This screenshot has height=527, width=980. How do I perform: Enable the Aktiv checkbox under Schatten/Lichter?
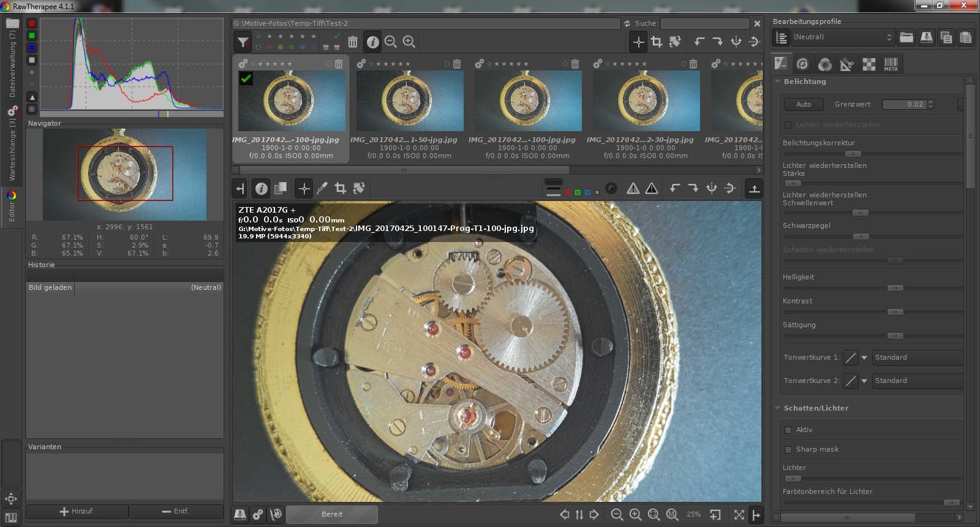[x=788, y=430]
